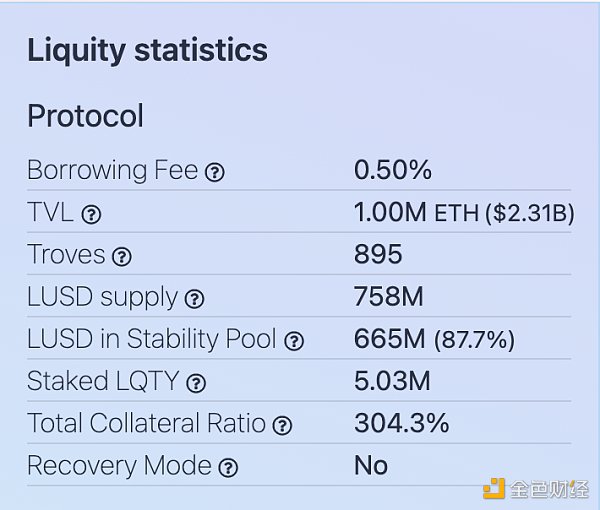600x510 pixels.
Task: Open Total Collateral Ratio info icon
Action: (283, 425)
